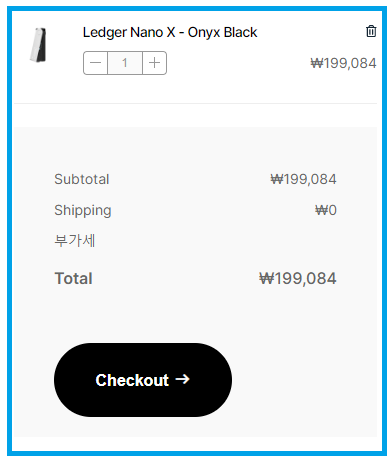Proceed with the black Checkout button
Screen dimensions: 391x465
pyautogui.click(x=143, y=380)
